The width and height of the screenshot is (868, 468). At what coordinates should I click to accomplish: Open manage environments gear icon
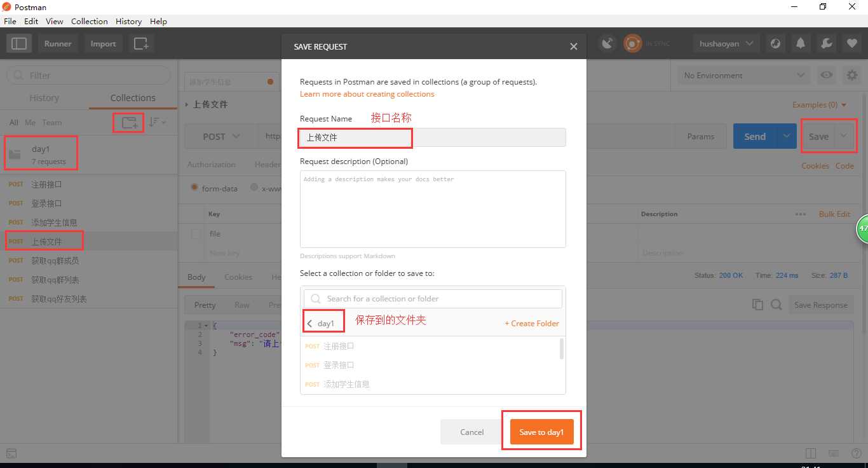[851, 75]
